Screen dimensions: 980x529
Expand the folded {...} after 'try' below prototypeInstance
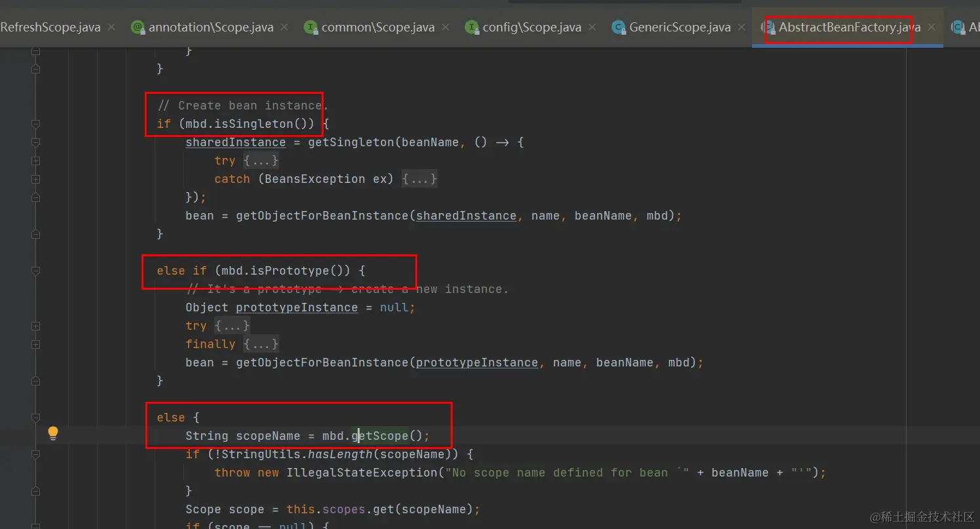coord(232,326)
